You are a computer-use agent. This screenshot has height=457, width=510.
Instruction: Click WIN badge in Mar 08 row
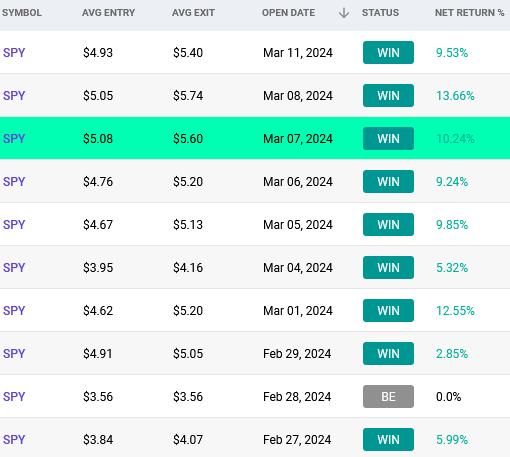tap(388, 96)
